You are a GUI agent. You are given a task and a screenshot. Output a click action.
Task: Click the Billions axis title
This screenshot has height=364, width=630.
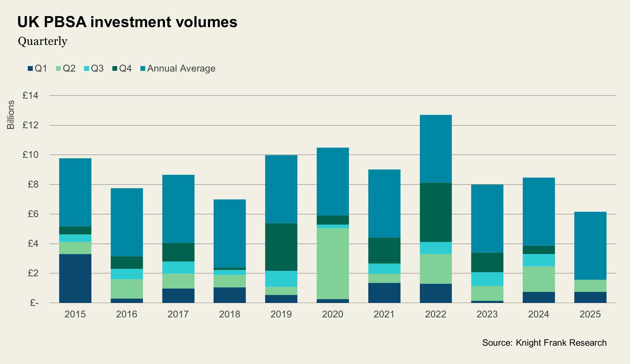11,115
